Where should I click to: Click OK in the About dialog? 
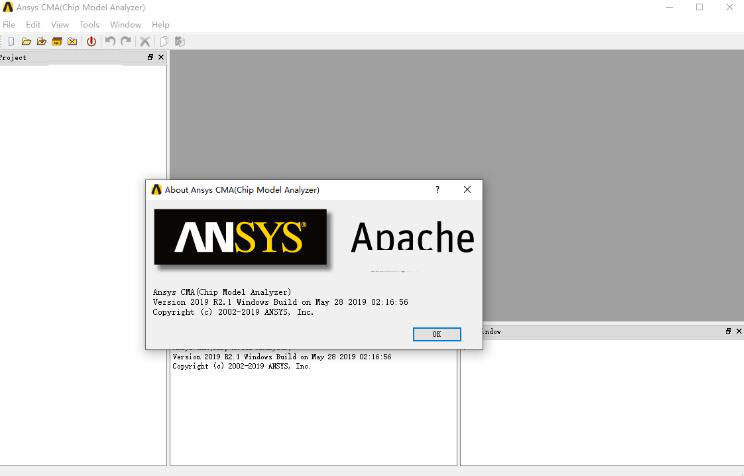[437, 334]
